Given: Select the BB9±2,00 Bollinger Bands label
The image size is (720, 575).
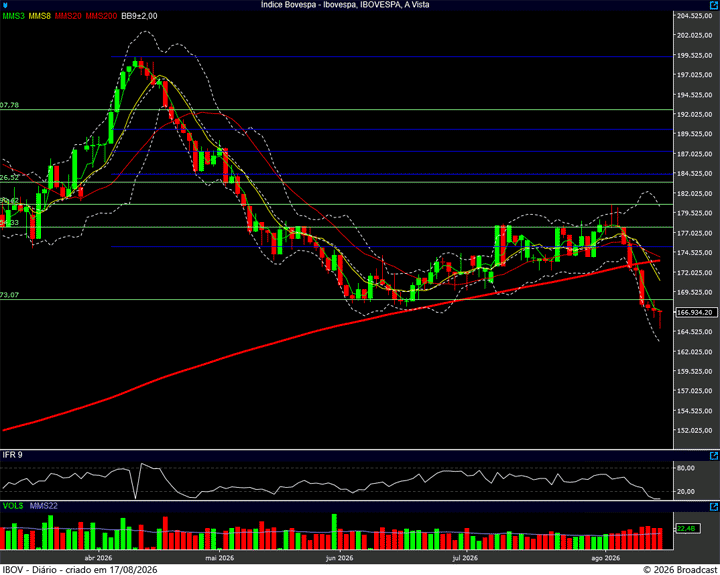Looking at the screenshot, I should (x=139, y=16).
